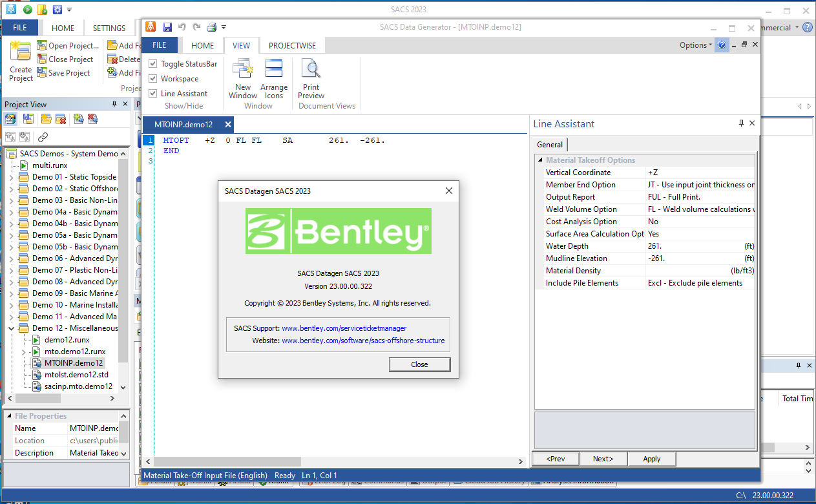Image resolution: width=816 pixels, height=504 pixels.
Task: Click delete folder icon in Project View toolbar
Action: pos(60,119)
